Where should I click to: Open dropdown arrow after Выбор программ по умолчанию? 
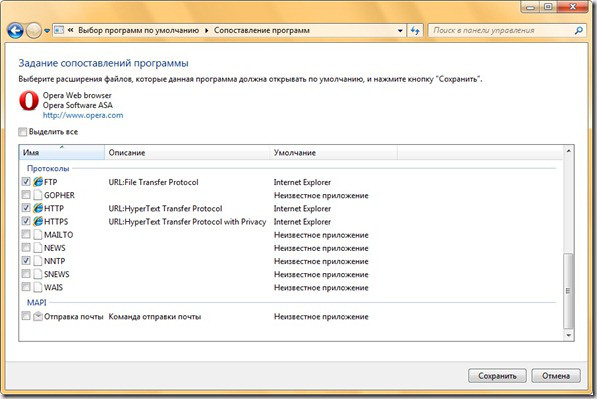pyautogui.click(x=207, y=30)
